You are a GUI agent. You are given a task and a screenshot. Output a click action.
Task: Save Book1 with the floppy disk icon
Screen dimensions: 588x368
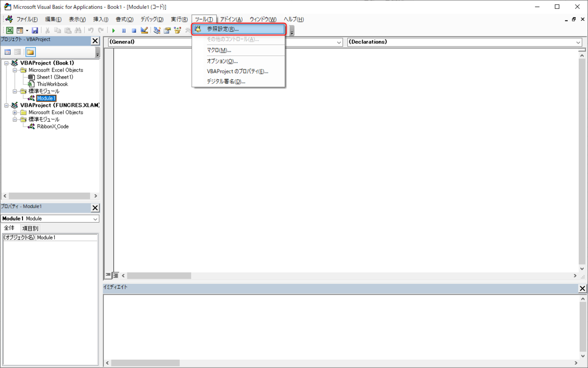click(35, 30)
